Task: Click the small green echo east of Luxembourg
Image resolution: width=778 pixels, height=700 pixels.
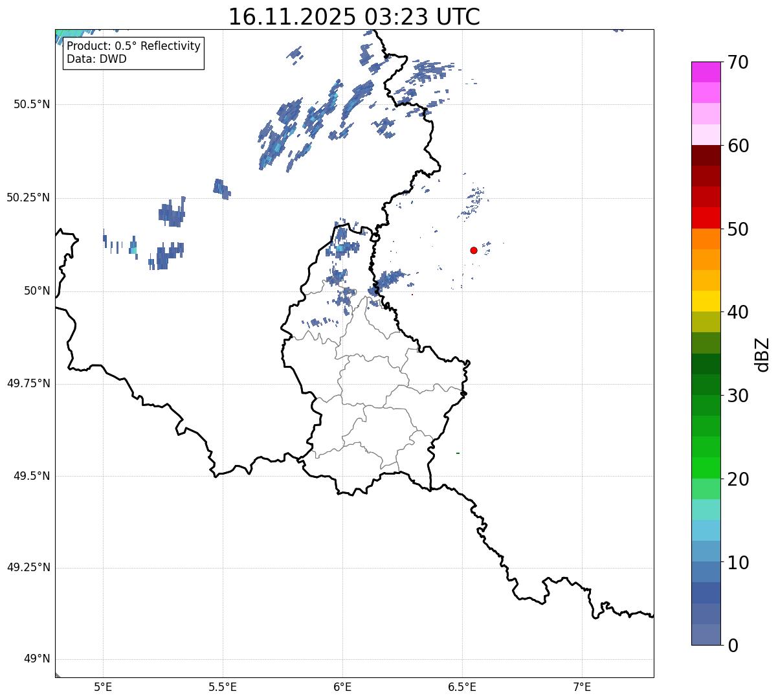Action: click(x=458, y=453)
